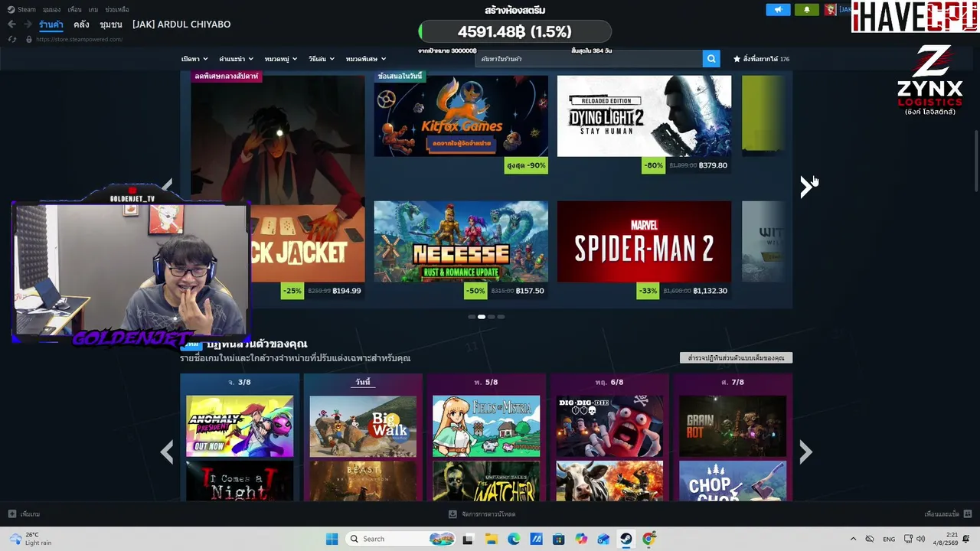Viewport: 980px width, 551px height.
Task: Click the full personal calendar button
Action: point(736,358)
